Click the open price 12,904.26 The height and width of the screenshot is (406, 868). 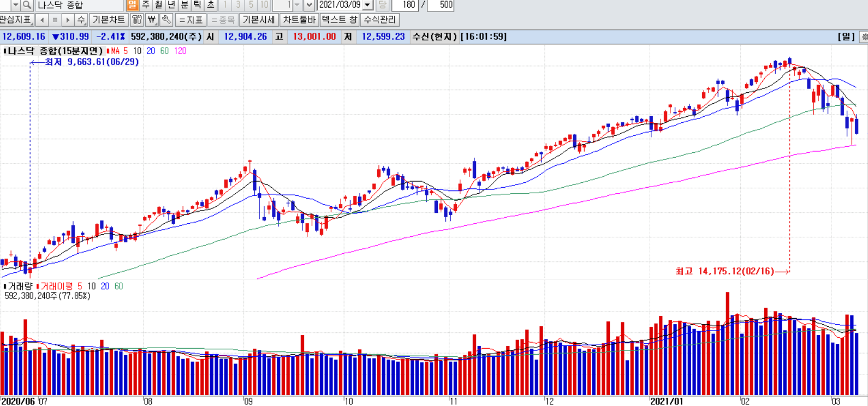click(x=246, y=37)
